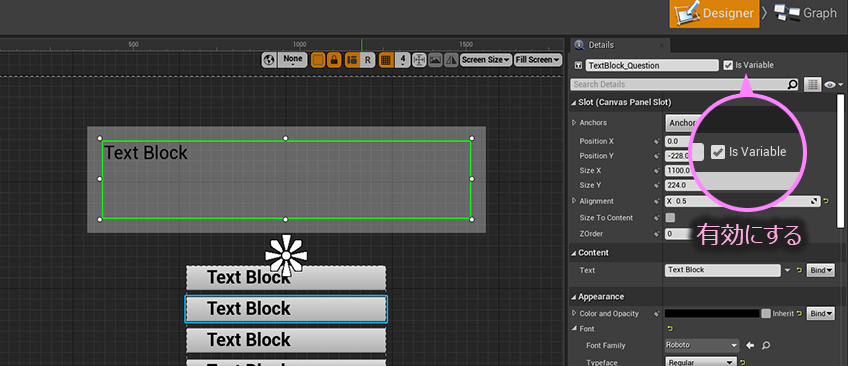Click the Size X keyframe diamond icon

pos(657,171)
